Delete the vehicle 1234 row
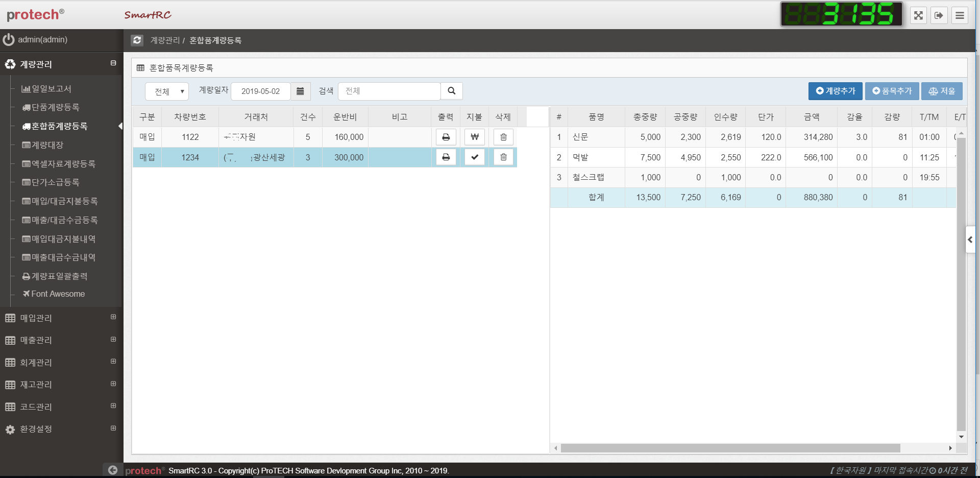This screenshot has width=980, height=478. pos(503,157)
